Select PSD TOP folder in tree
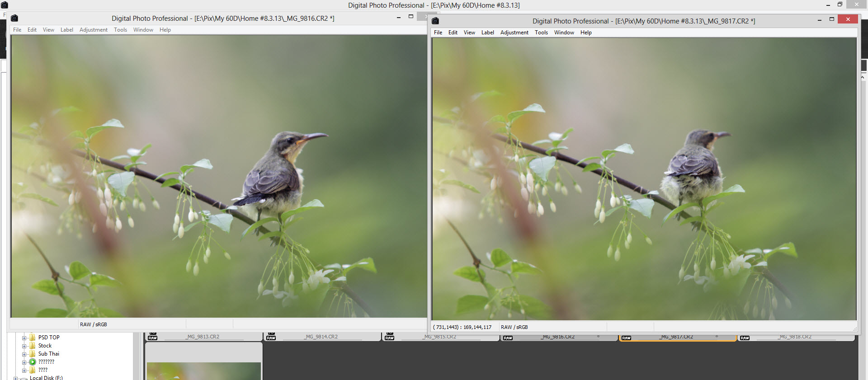This screenshot has width=868, height=380. 49,338
